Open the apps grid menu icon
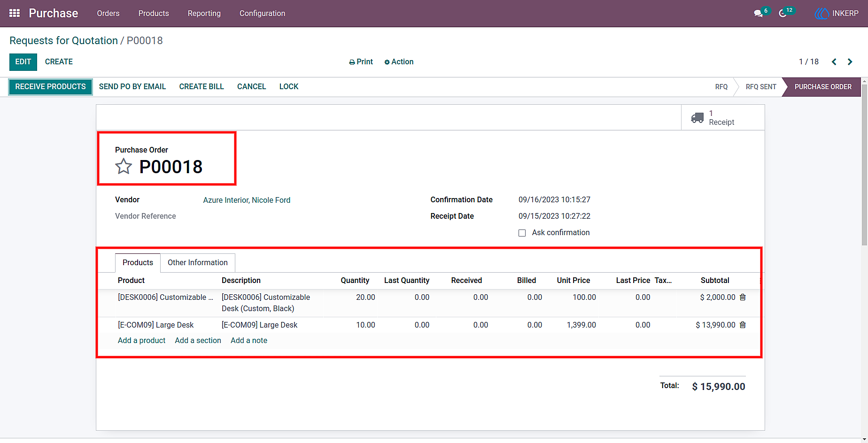Viewport: 868px width, 443px height. [x=15, y=13]
